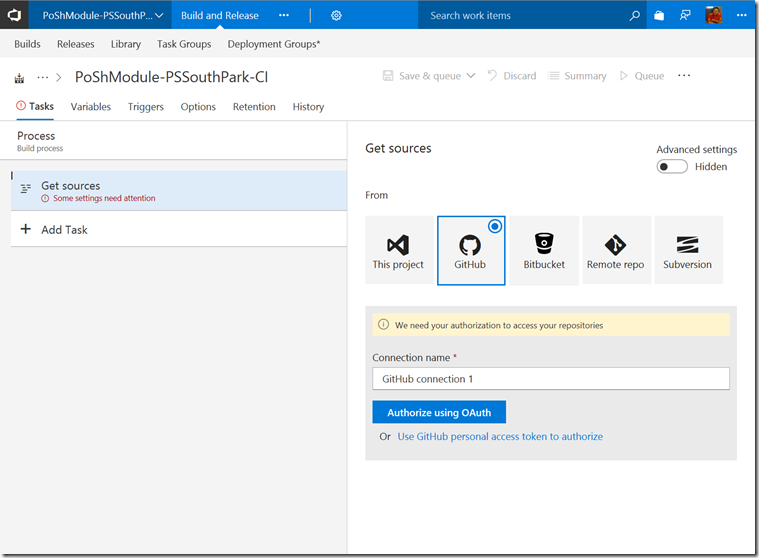Go to the Releases page

click(x=76, y=44)
